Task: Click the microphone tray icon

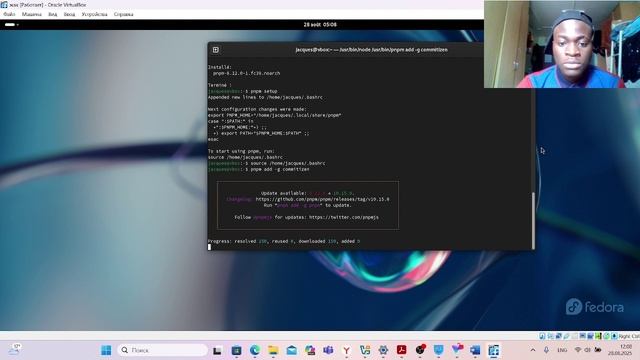Action: point(546,350)
